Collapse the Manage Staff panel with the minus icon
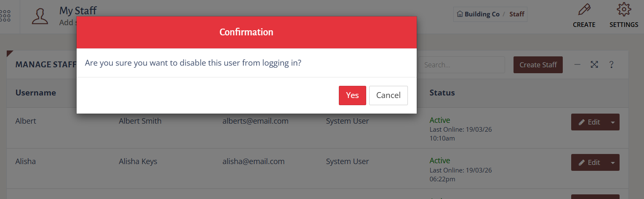Viewport: 644px width, 199px height. pos(577,64)
